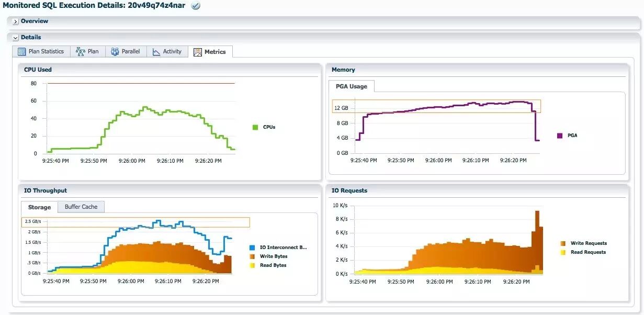Collapse the Details section
This screenshot has width=644, height=315.
click(x=16, y=38)
